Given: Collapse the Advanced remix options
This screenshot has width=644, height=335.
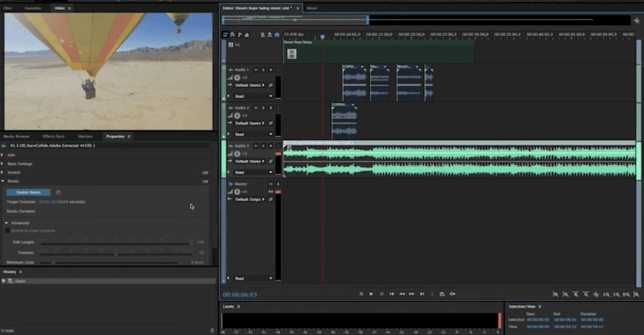Looking at the screenshot, I should click(7, 223).
